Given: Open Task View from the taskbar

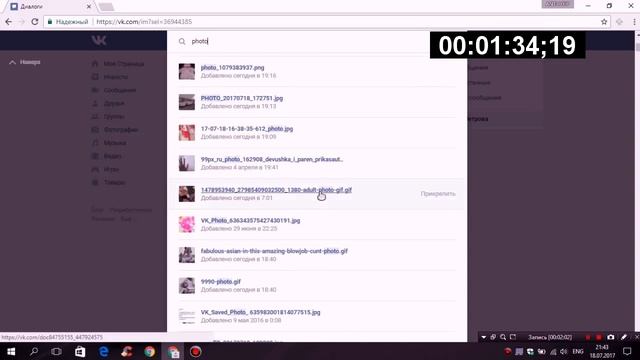Looking at the screenshot, I should tap(56, 351).
